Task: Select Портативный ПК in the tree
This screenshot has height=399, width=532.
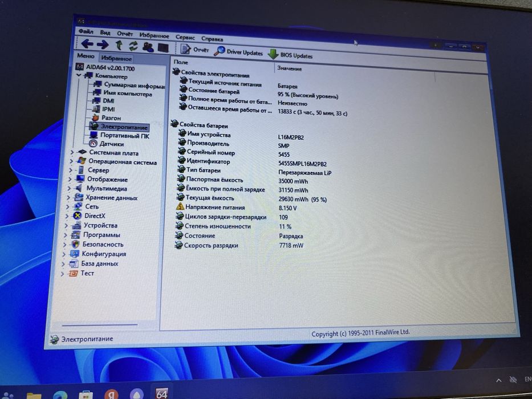Action: [119, 136]
